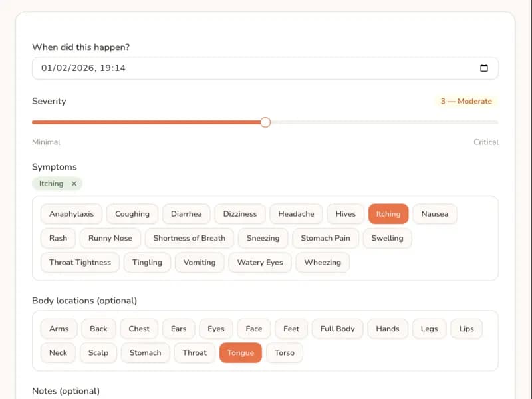This screenshot has height=399, width=532.
Task: Choose Throat as a body location
Action: pos(194,352)
